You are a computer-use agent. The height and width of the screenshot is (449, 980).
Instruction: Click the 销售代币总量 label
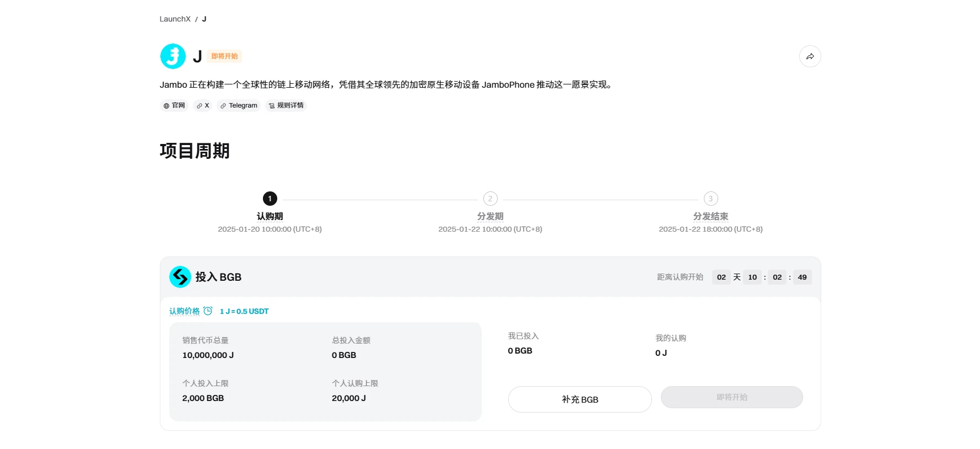click(206, 340)
